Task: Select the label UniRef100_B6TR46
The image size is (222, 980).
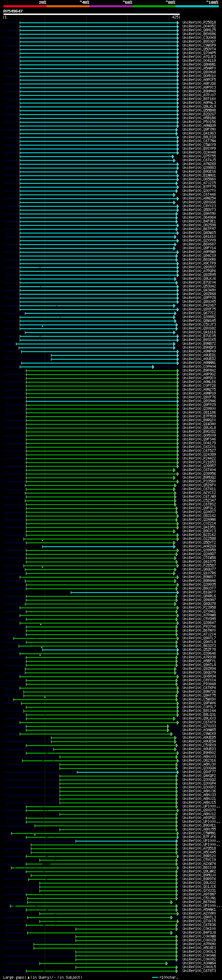Action: click(x=199, y=902)
